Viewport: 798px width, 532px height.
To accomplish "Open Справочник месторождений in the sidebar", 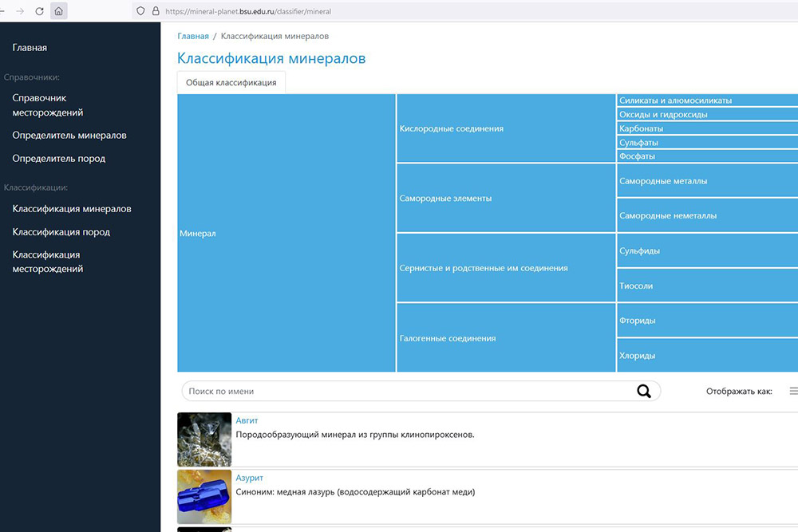I will click(x=48, y=105).
